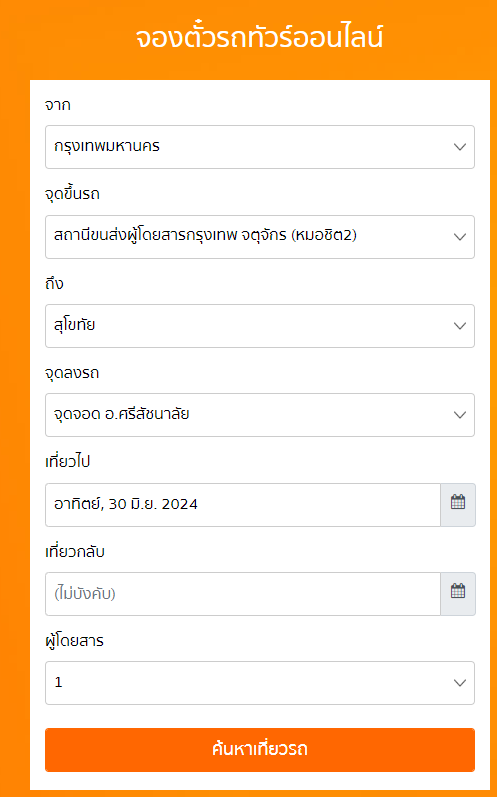Open the passenger count dropdown showing 1
This screenshot has height=797, width=497.
click(x=260, y=683)
